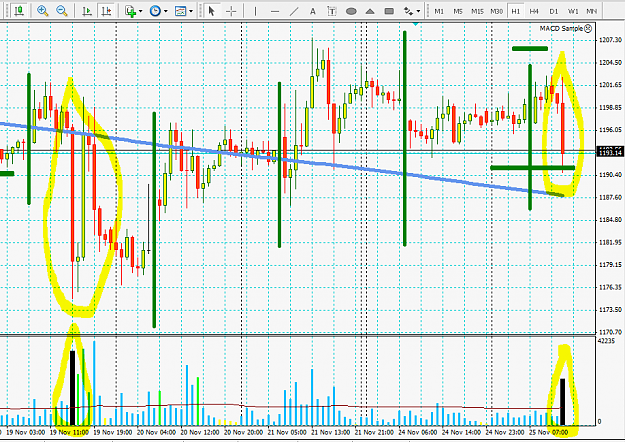Select the ellipse shape tool

(351, 11)
